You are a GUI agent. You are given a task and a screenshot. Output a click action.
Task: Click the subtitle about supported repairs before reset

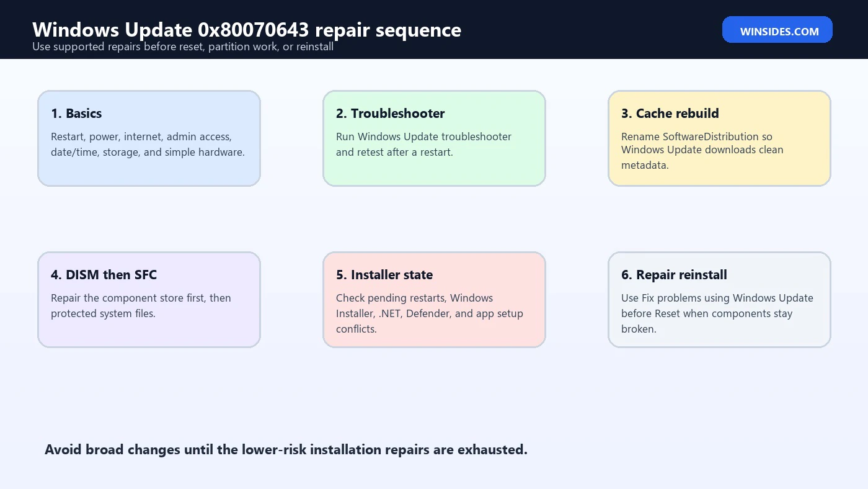tap(183, 47)
